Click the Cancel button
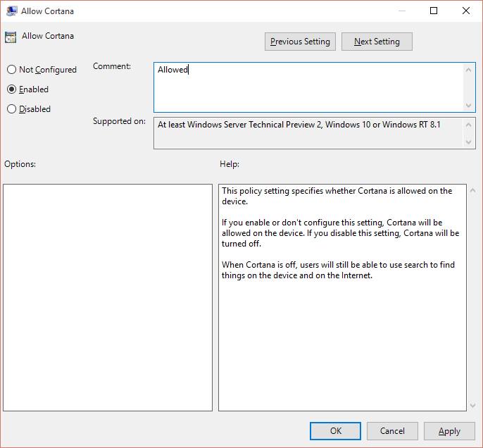The width and height of the screenshot is (483, 448). click(392, 431)
